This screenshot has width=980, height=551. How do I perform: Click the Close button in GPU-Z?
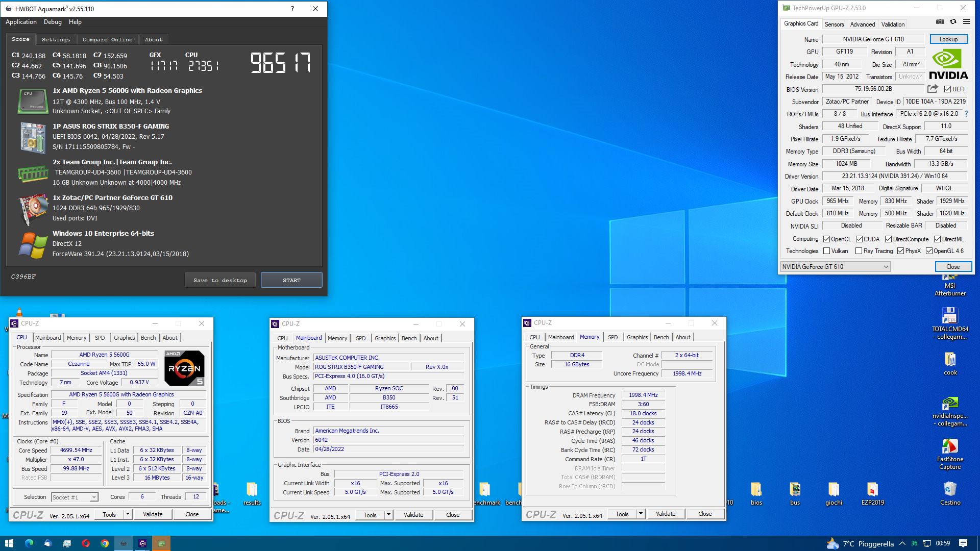tap(952, 266)
